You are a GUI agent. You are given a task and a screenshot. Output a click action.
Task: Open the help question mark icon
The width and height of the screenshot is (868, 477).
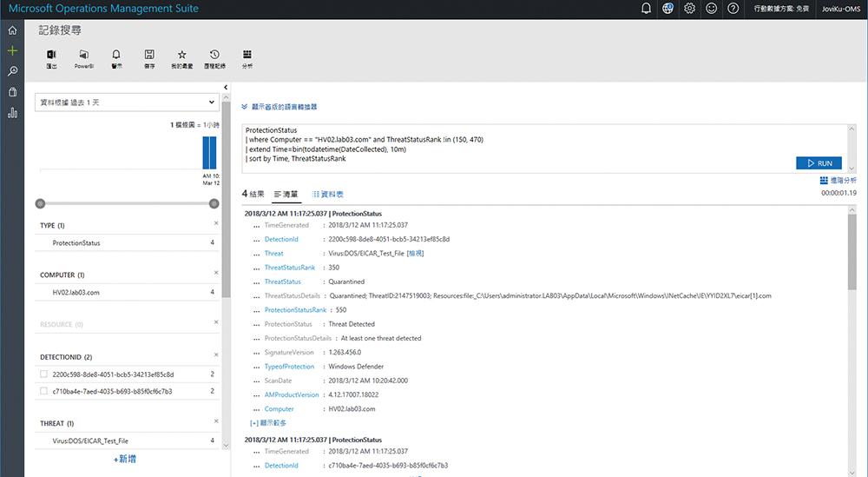[733, 9]
